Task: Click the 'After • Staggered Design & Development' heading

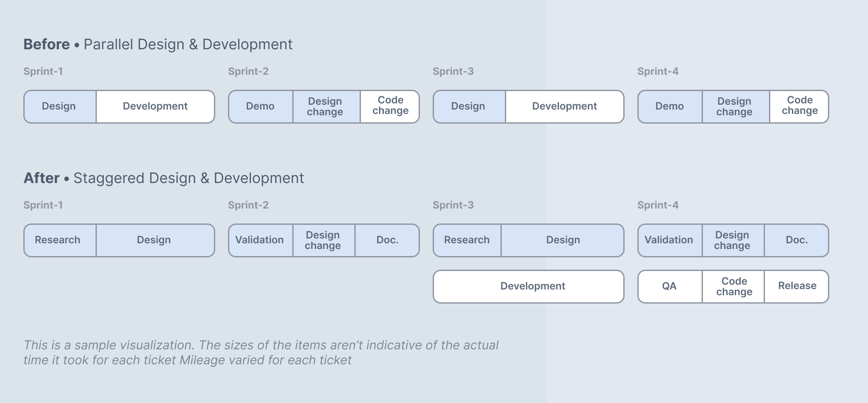Action: [x=164, y=178]
